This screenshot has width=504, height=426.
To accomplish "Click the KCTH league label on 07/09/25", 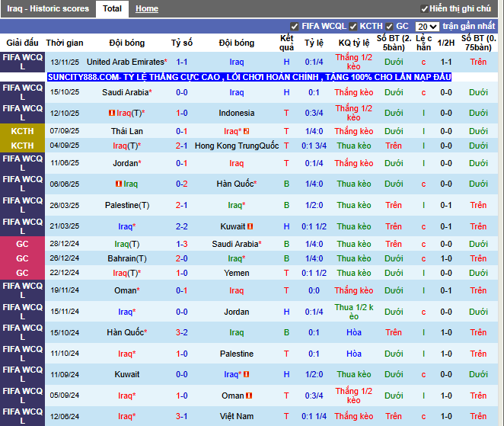I will click(22, 131).
